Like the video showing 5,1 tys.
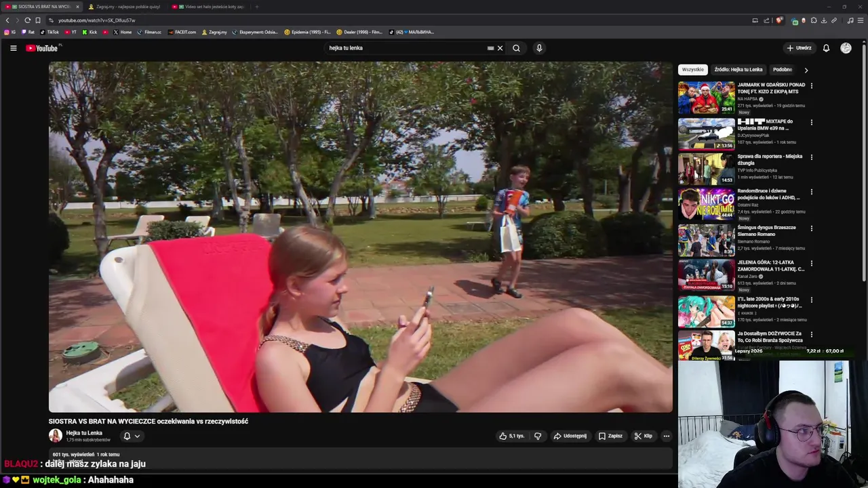Image resolution: width=868 pixels, height=488 pixels. coord(512,436)
